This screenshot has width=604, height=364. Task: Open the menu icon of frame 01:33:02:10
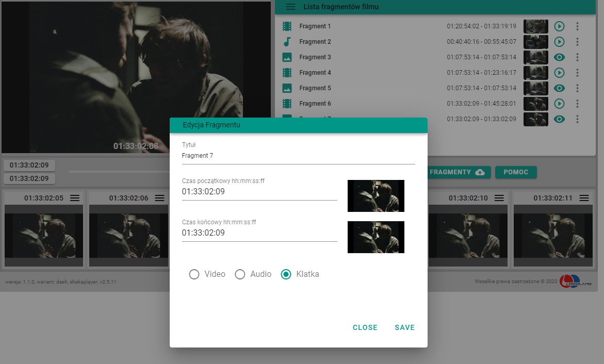click(499, 198)
